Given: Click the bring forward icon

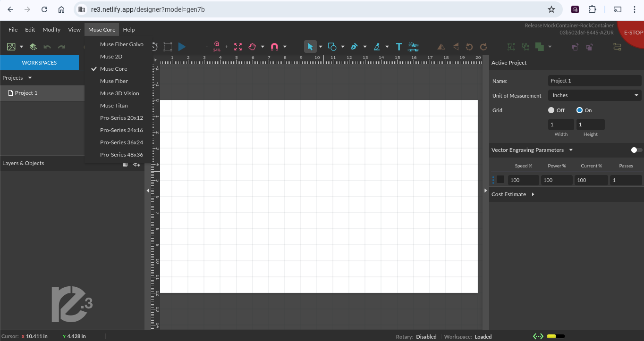Looking at the screenshot, I should pyautogui.click(x=575, y=47).
